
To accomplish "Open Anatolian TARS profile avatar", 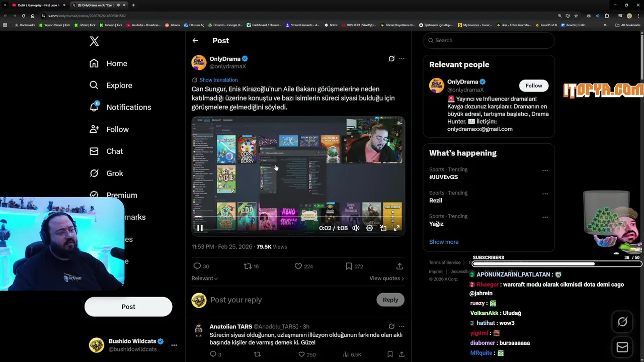I will 199,329.
